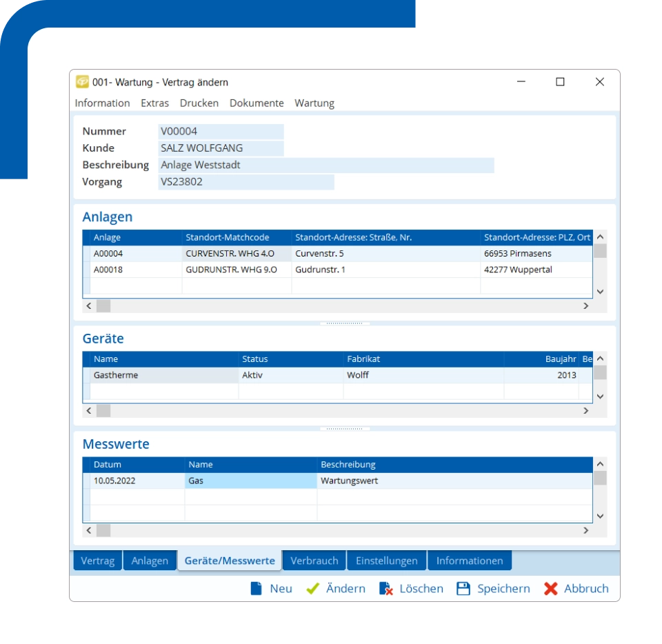Click the Neu document icon
This screenshot has width=662, height=644.
[257, 589]
